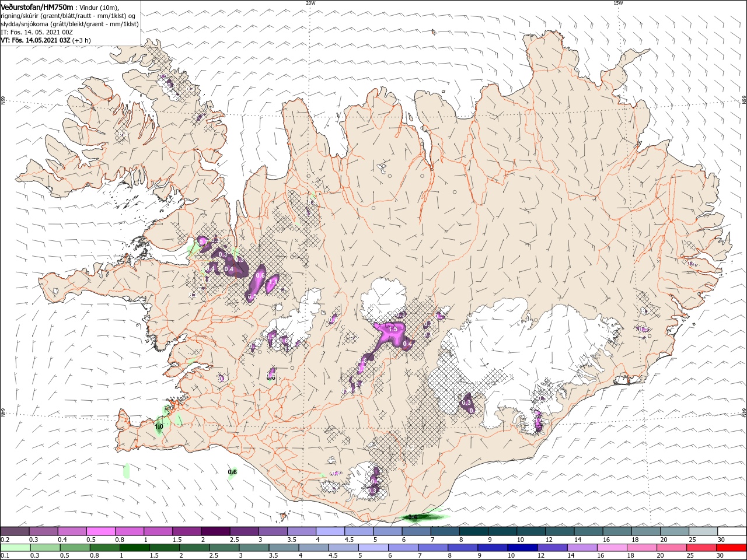
Task: Click the 0.3 value on the Vatnajökull purple patch
Action: 466,402
